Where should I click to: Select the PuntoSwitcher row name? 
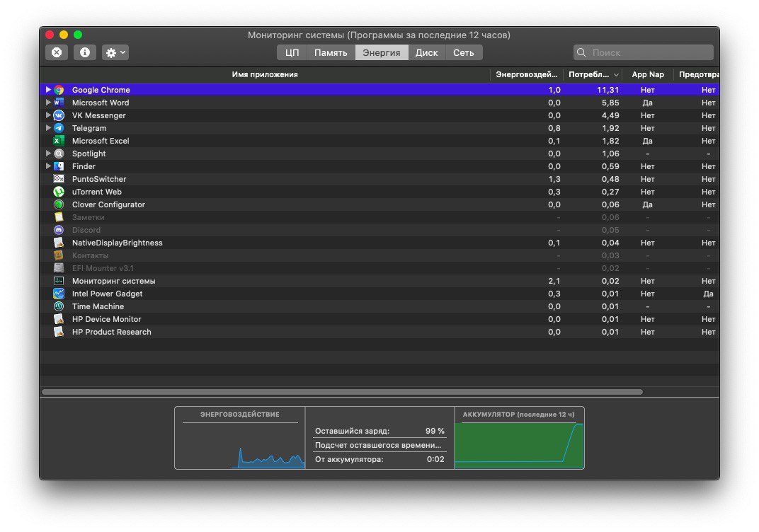point(99,179)
